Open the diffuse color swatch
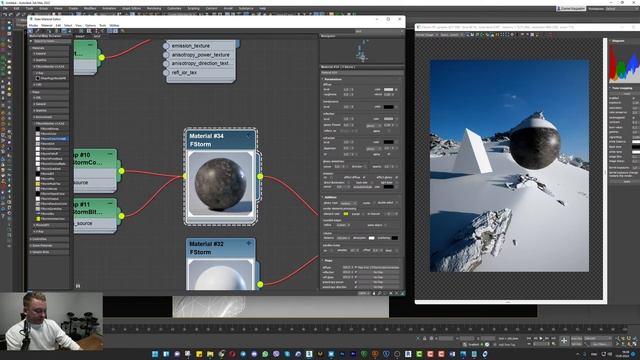Viewport: 640px width, 360px height. tap(388, 89)
